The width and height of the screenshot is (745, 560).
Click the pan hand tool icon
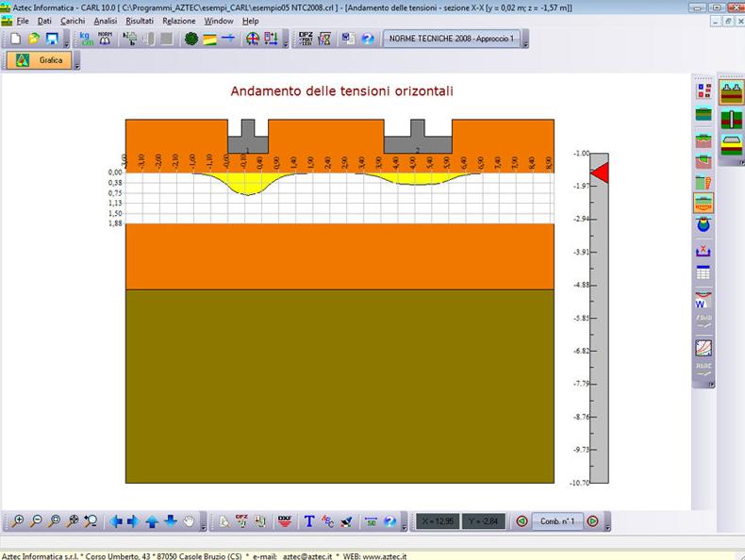click(190, 520)
